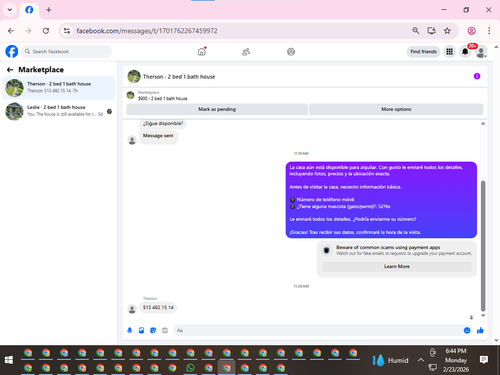Open the Humid weather widget
This screenshot has height=375, width=500.
coord(390,360)
